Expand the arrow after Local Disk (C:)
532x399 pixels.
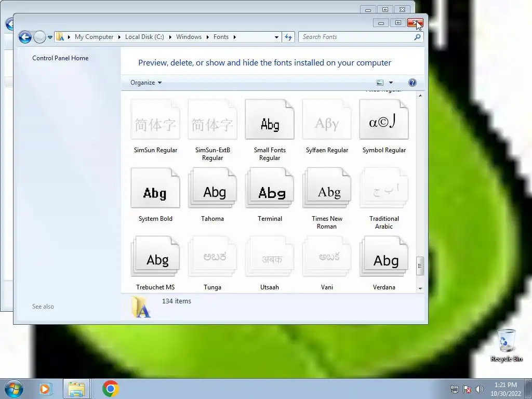[170, 37]
